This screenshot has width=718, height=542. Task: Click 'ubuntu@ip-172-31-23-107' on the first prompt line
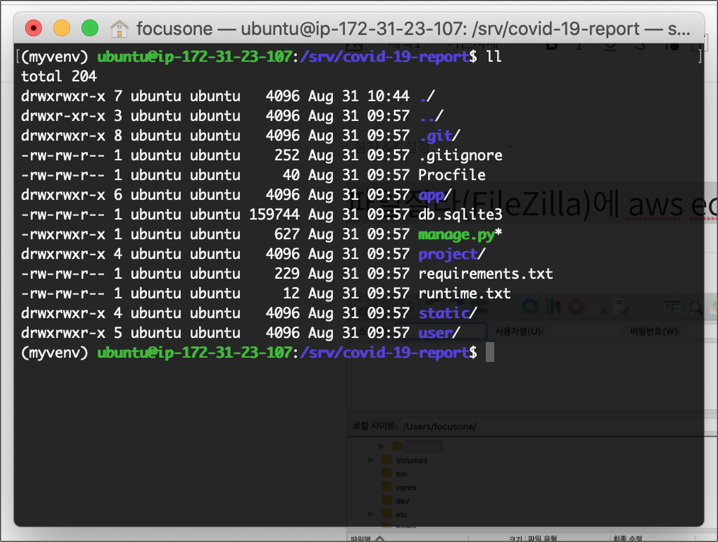point(195,57)
